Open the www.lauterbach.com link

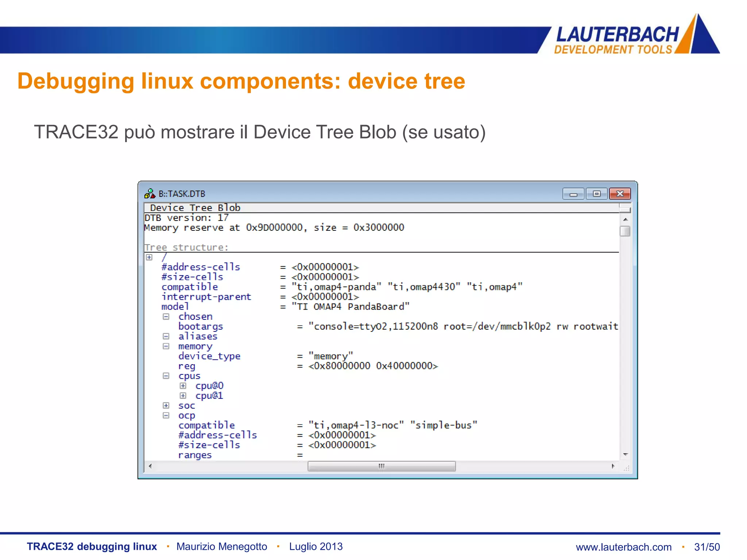click(x=624, y=547)
